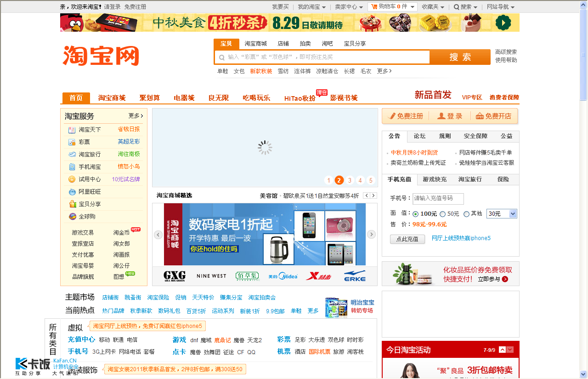
Task: Expand the 我的淘宝 menu
Action: coord(312,7)
